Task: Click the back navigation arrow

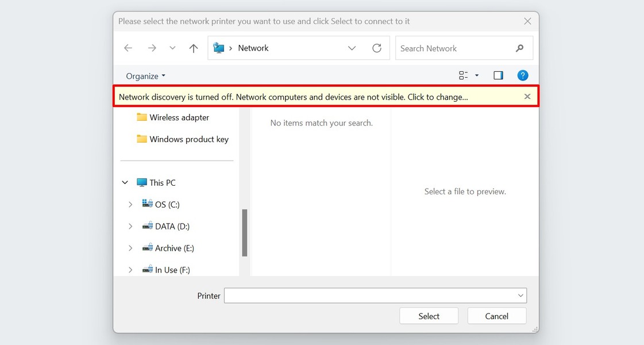Action: (x=128, y=48)
